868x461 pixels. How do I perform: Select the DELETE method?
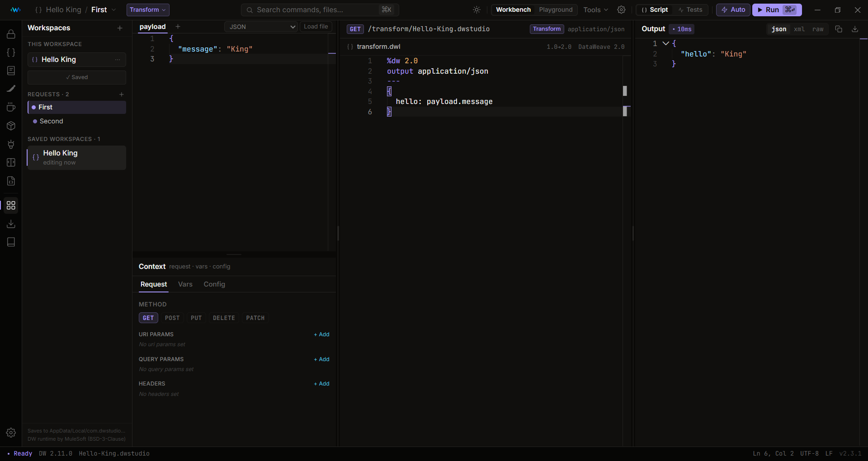pyautogui.click(x=224, y=318)
